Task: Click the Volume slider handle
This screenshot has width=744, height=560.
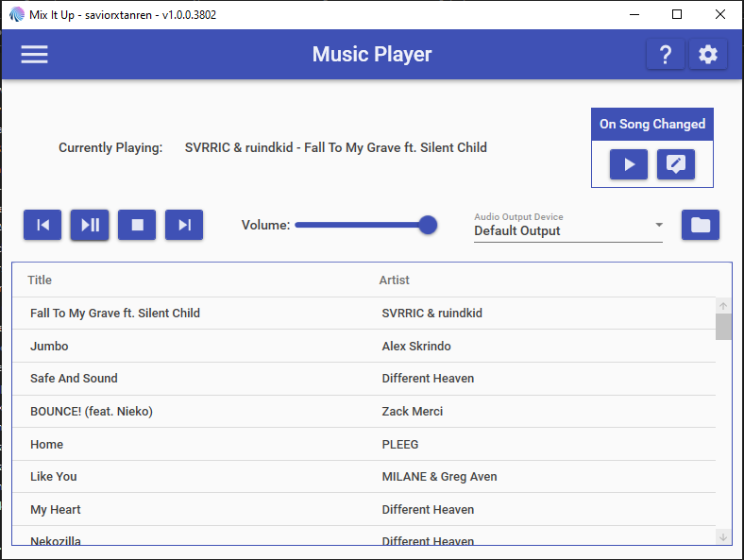Action: click(428, 225)
